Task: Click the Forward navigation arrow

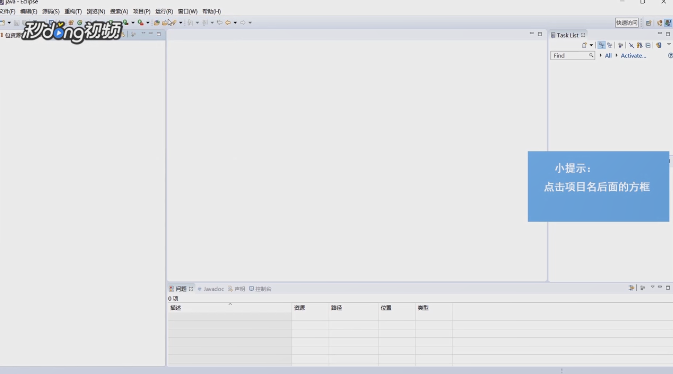Action: (243, 23)
